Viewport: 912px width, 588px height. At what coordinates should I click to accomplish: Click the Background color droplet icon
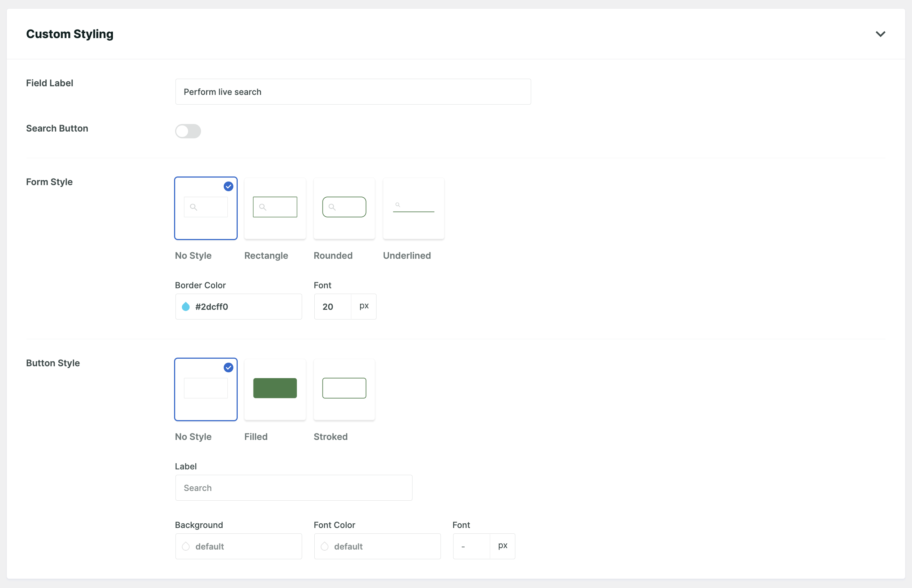[x=186, y=546]
